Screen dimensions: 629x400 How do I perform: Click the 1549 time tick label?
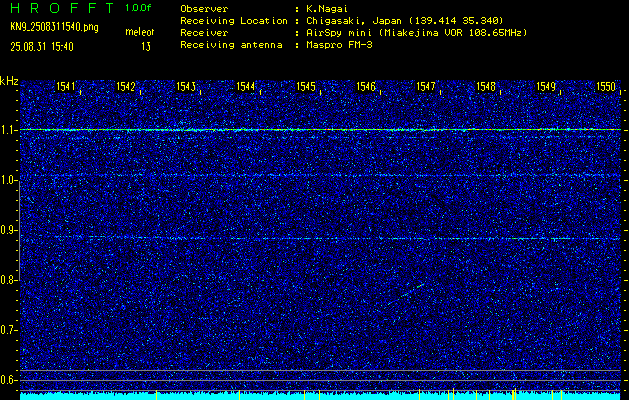click(x=546, y=86)
